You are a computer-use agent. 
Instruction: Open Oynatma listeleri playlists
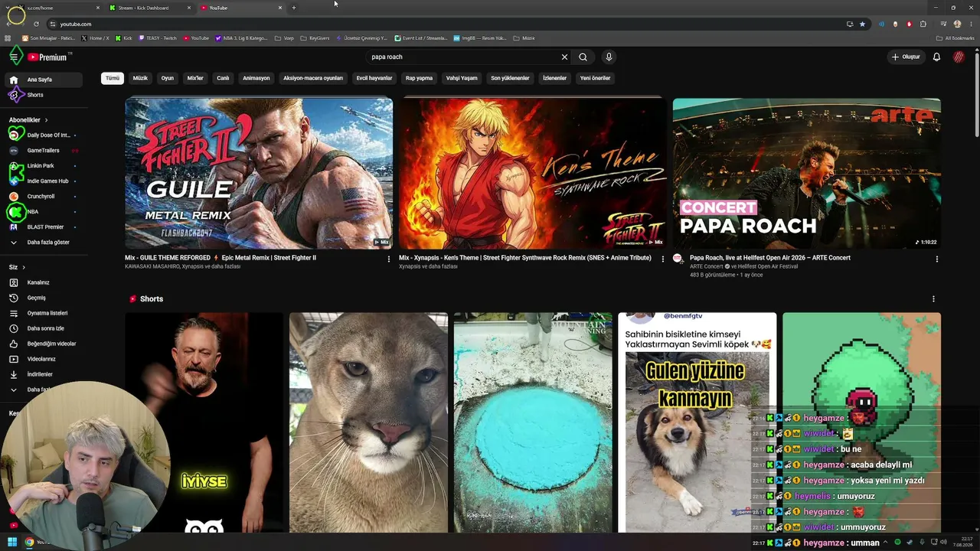click(42, 313)
